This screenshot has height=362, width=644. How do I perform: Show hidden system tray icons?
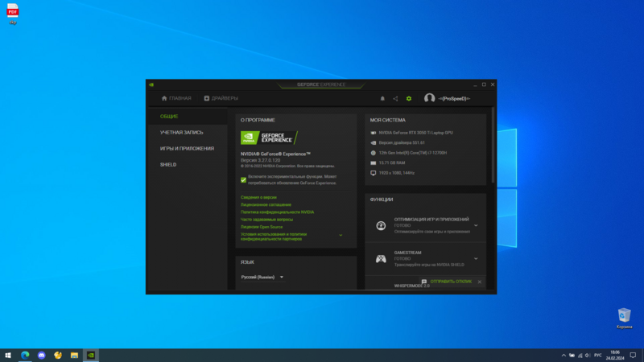563,356
